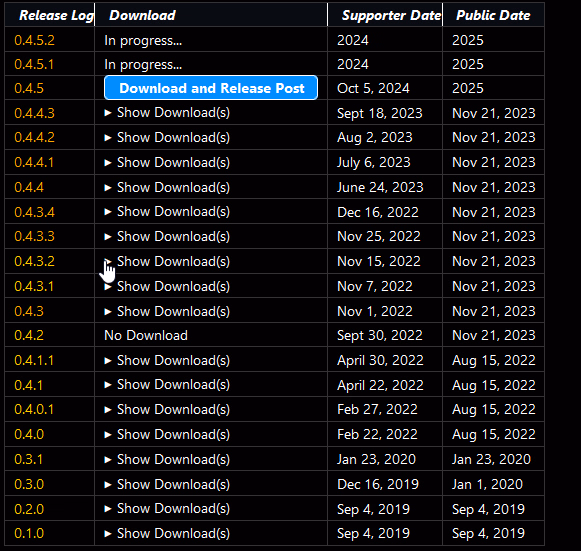Expand Show Download(s) for version 0.4.4.3

pyautogui.click(x=167, y=112)
